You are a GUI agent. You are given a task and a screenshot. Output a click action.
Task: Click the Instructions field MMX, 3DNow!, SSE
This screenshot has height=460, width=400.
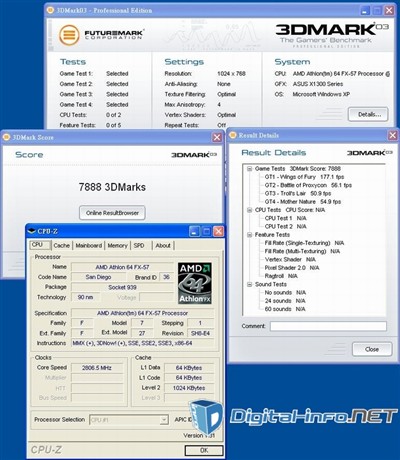coord(142,343)
